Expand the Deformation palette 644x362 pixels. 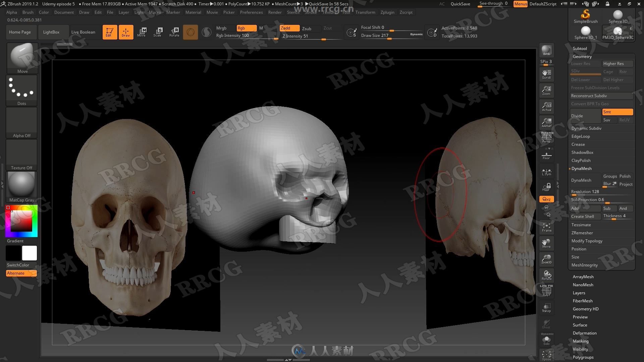pos(585,333)
